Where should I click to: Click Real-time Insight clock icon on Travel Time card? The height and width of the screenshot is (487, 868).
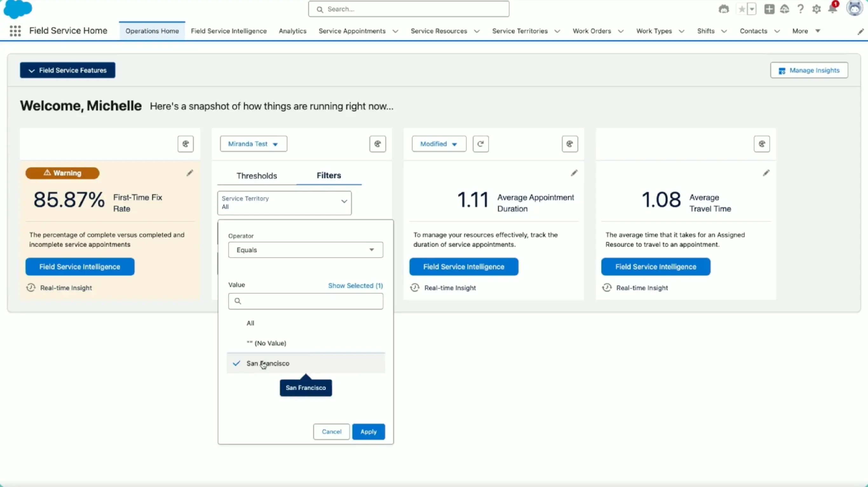coord(607,287)
